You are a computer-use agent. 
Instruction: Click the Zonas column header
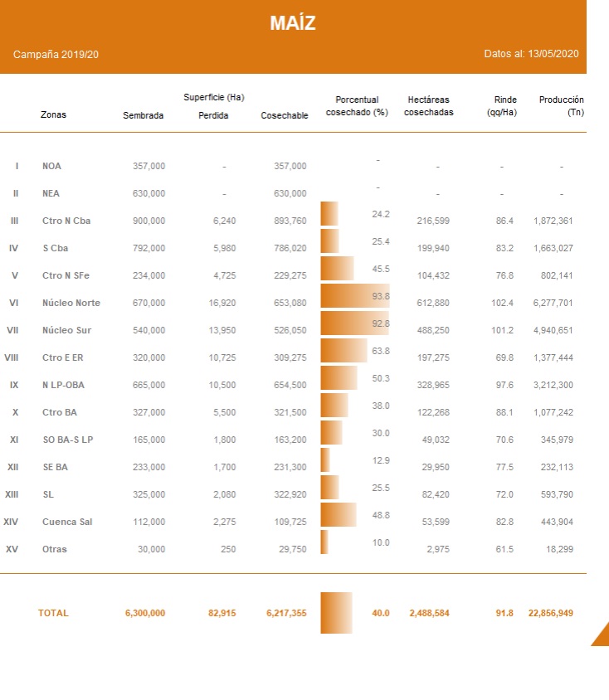[53, 114]
